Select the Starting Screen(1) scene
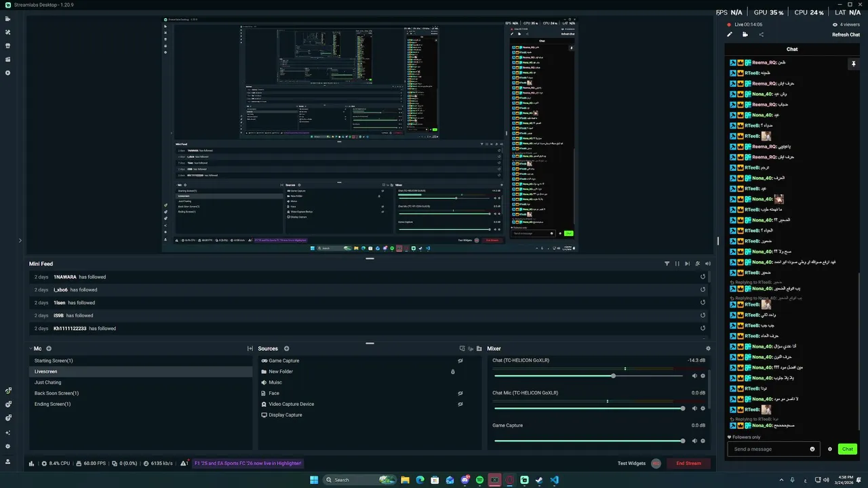The image size is (868, 488). [x=141, y=361]
